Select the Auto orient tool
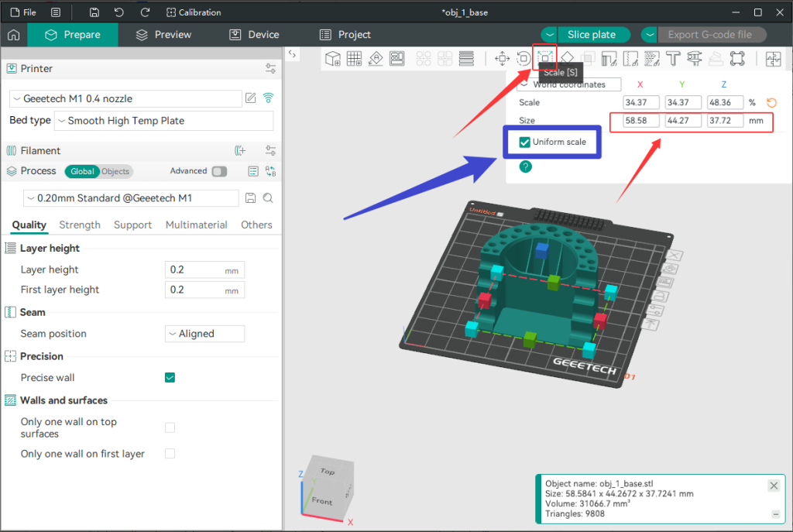Image resolution: width=793 pixels, height=532 pixels. coord(376,59)
